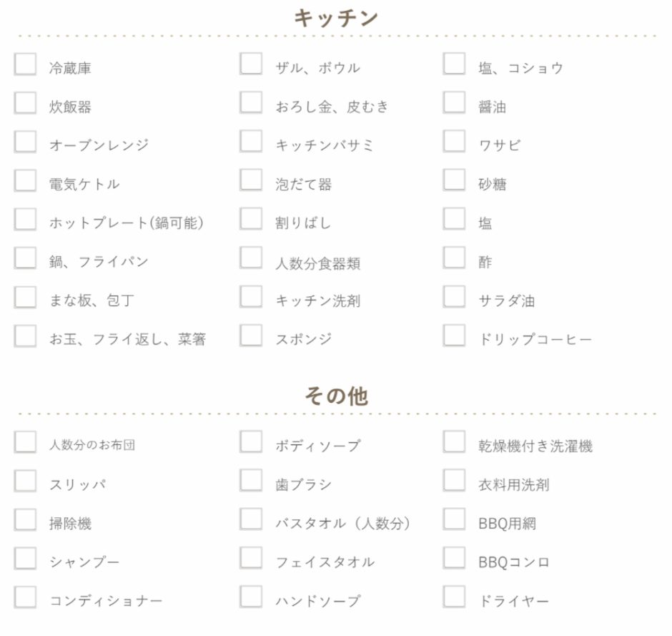Viewport: 672px width, 636px height.
Task: Tick the 炊飯器 checkbox
Action: click(x=25, y=103)
